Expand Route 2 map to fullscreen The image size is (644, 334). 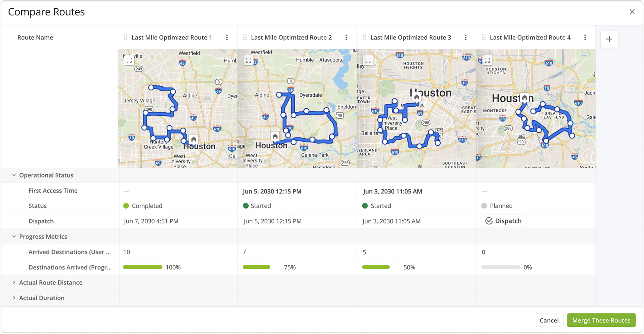coord(249,60)
